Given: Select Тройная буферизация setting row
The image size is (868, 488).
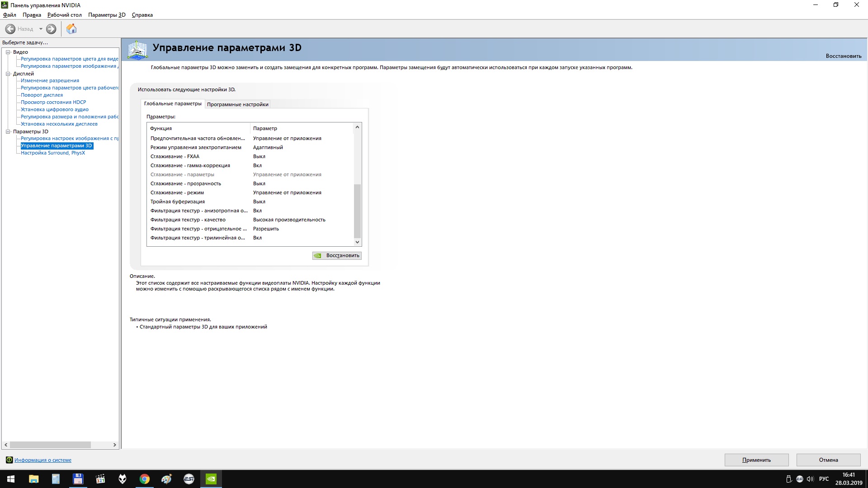Looking at the screenshot, I should pos(178,202).
